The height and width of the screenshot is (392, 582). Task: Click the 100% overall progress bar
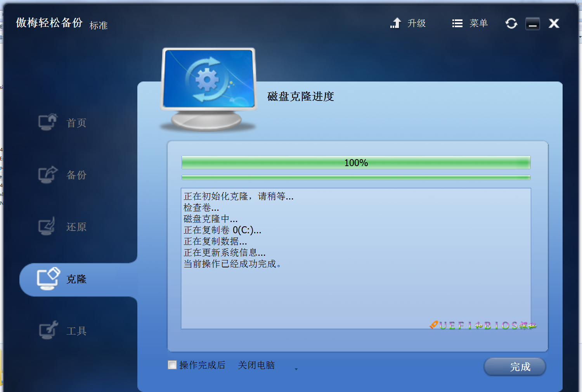click(356, 163)
